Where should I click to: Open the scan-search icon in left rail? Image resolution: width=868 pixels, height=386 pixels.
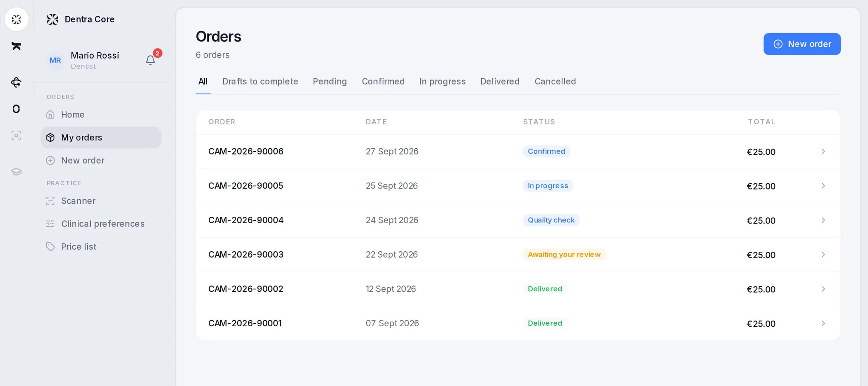pos(16,136)
